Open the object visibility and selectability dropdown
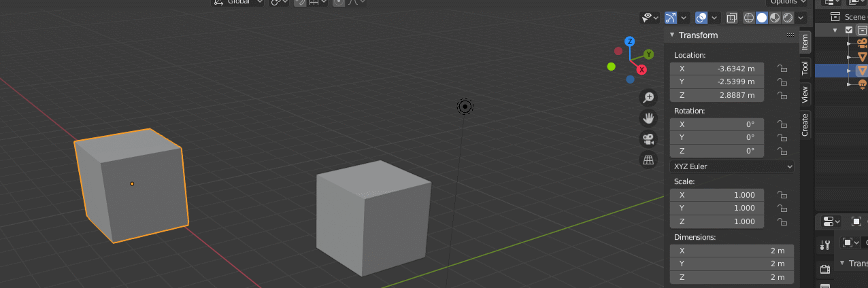868x288 pixels. click(650, 18)
